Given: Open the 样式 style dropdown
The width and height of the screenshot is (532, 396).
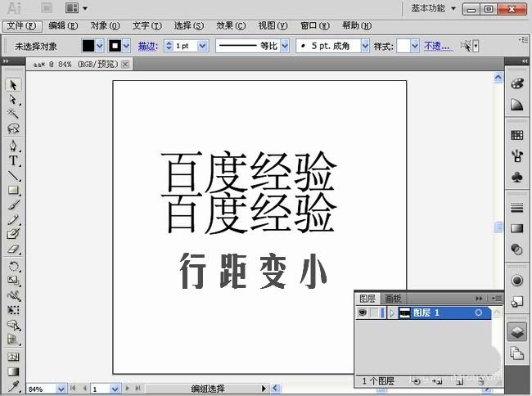Looking at the screenshot, I should pos(415,46).
